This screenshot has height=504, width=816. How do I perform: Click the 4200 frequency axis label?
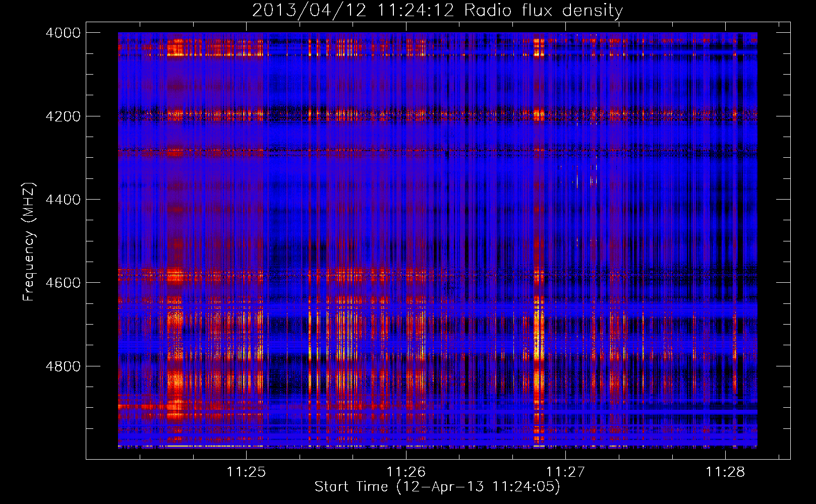coord(63,116)
